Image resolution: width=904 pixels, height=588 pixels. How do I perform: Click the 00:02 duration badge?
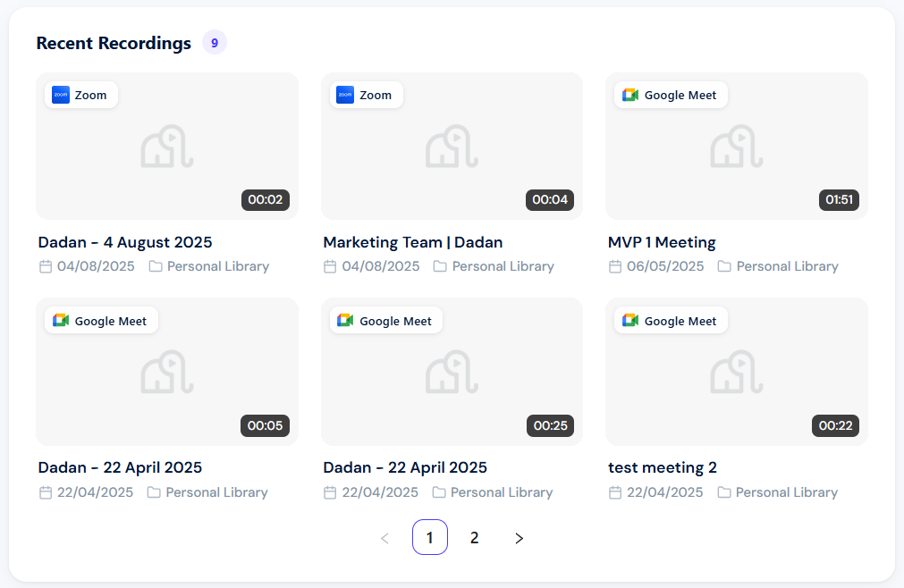point(266,200)
